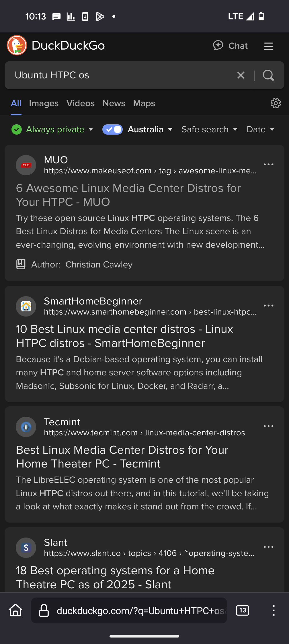Click the DuckDuckGo duck logo
Viewport: 289px width, 644px height.
point(17,45)
